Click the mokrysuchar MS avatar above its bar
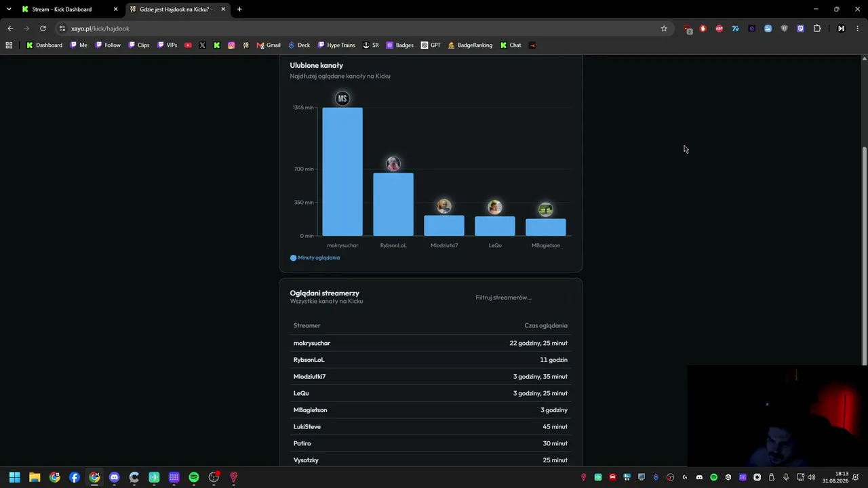 click(342, 98)
